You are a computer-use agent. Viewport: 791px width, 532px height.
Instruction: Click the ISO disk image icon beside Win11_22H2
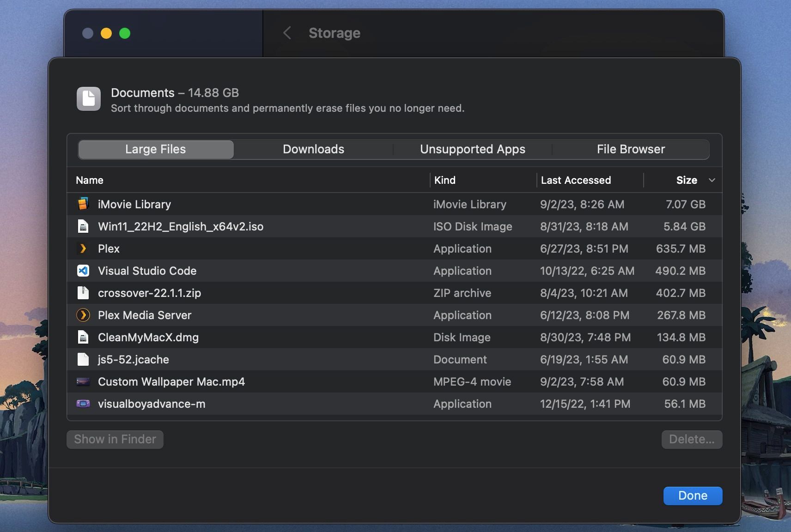pos(83,226)
